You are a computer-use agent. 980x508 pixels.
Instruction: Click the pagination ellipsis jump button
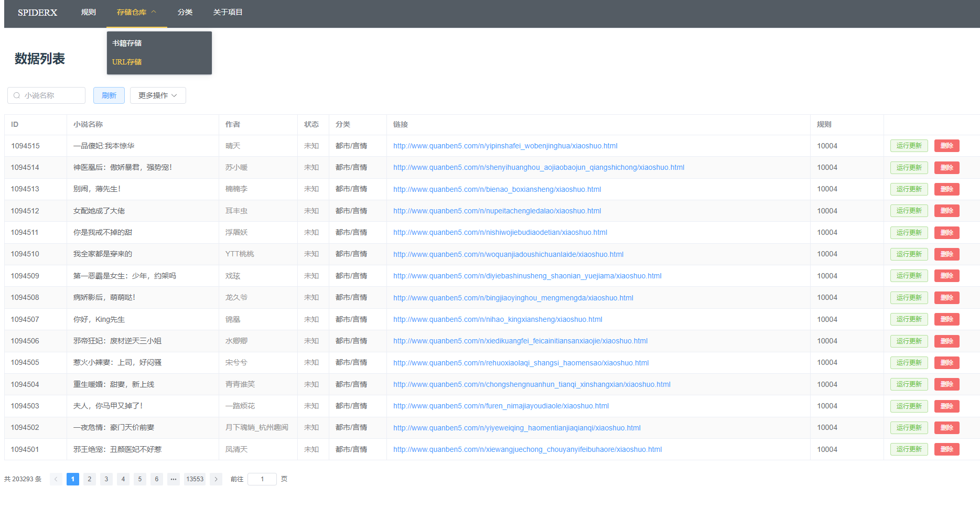[x=174, y=479]
